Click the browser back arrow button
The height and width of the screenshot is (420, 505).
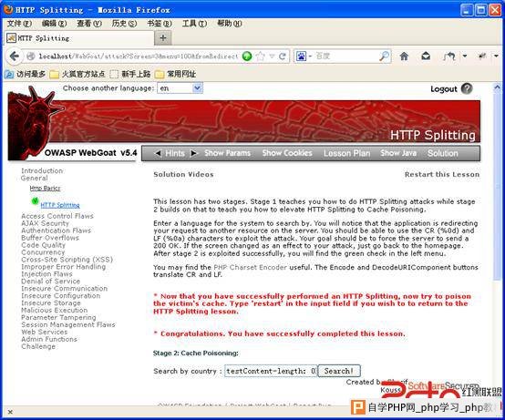(x=15, y=56)
